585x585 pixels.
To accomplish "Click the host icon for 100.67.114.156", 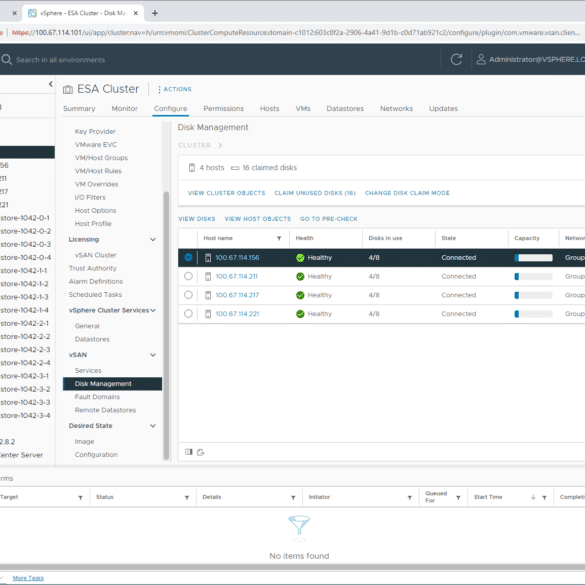I will pos(208,258).
